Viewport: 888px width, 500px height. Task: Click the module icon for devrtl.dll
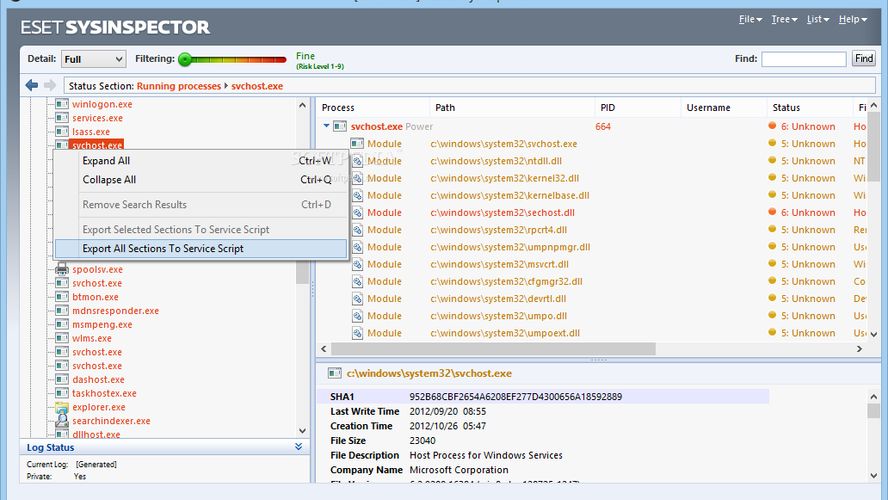coord(357,298)
